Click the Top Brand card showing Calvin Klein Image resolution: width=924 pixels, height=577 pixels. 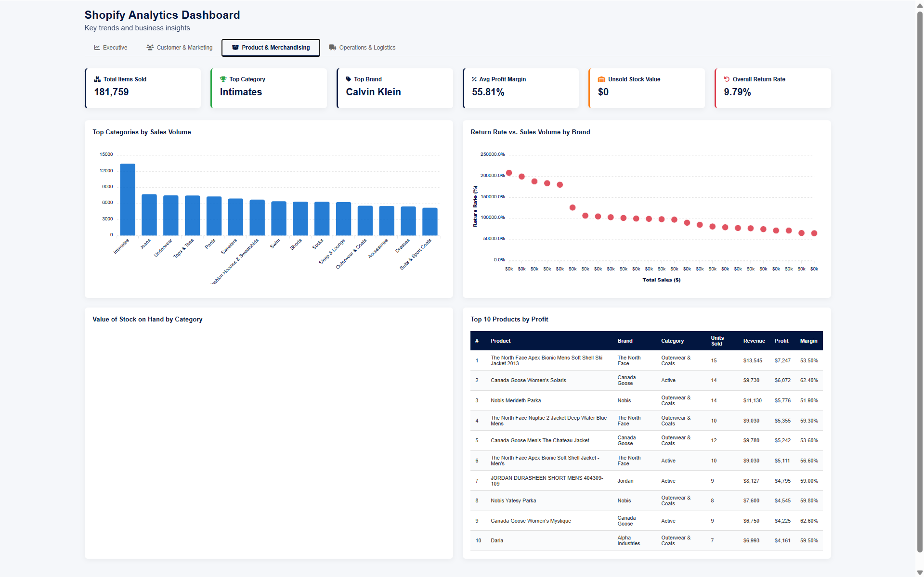(395, 88)
